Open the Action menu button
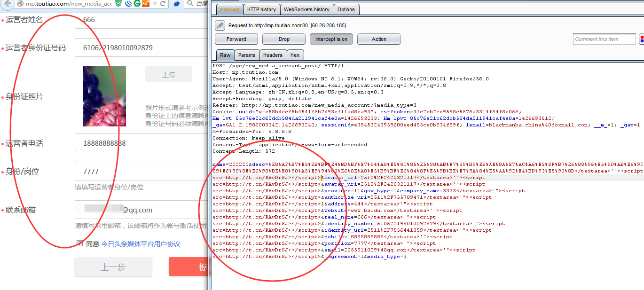 [x=379, y=39]
